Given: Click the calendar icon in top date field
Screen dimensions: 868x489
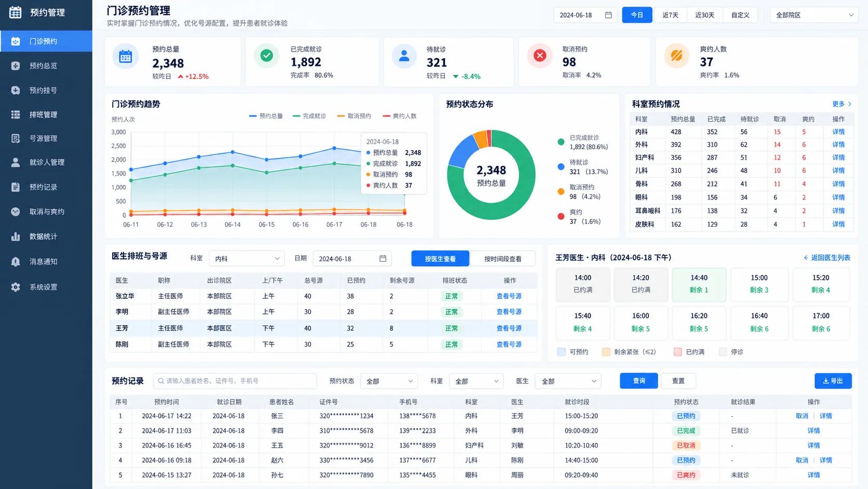Looking at the screenshot, I should (608, 15).
